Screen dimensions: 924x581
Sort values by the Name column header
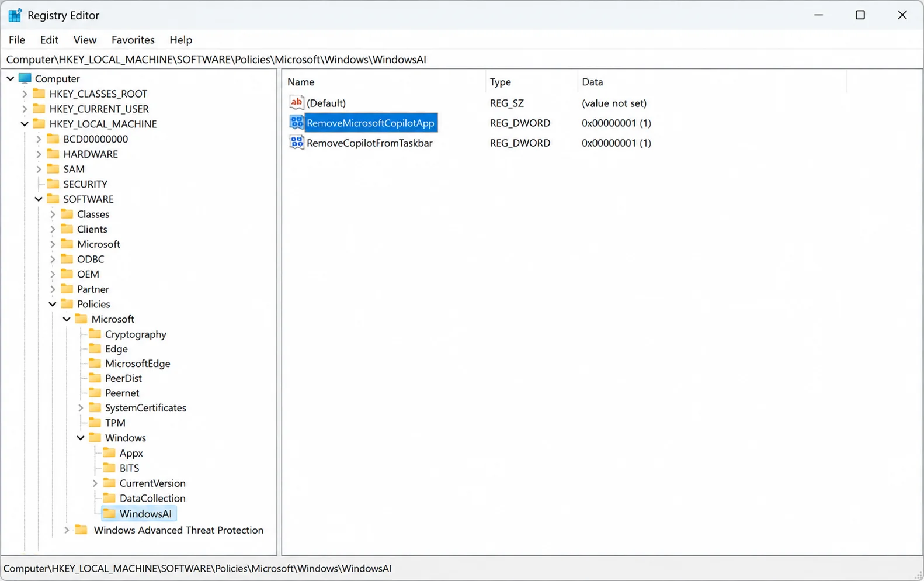pyautogui.click(x=384, y=82)
